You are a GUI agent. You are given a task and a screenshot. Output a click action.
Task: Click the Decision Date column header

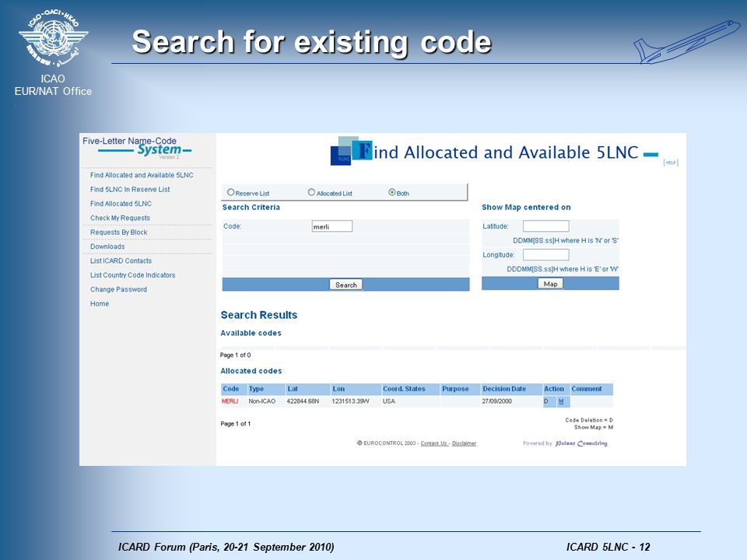511,389
